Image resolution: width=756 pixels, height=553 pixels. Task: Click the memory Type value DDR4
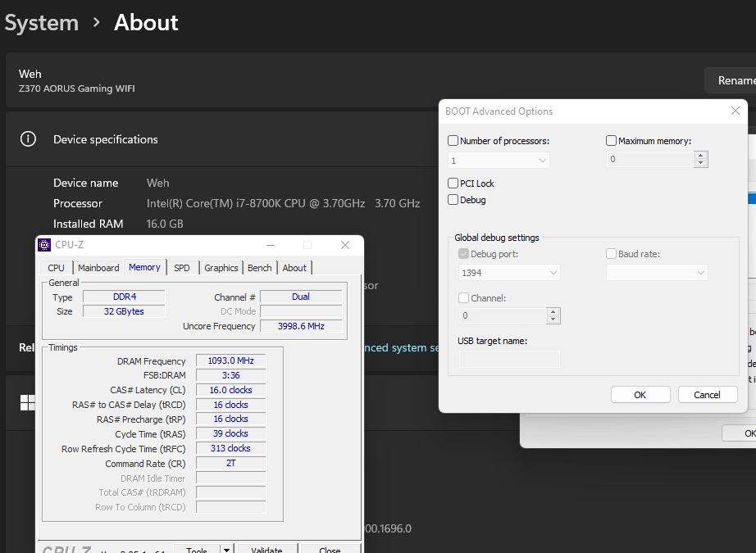coord(124,297)
